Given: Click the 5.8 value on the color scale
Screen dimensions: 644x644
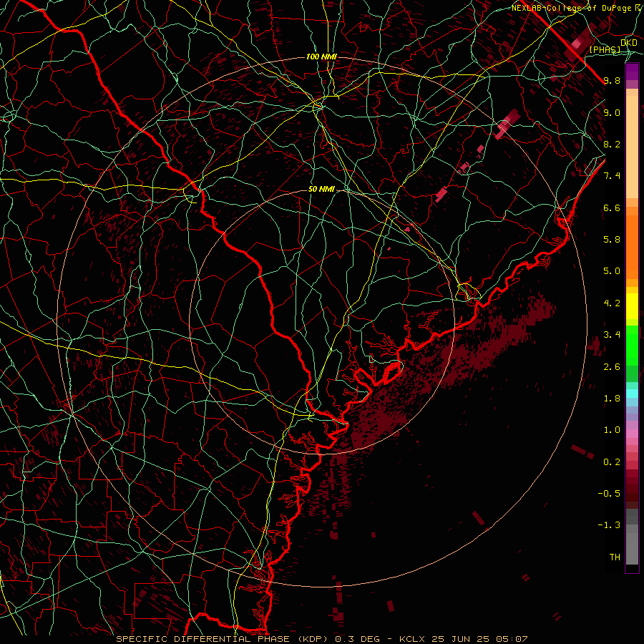Looking at the screenshot, I should click(612, 240).
